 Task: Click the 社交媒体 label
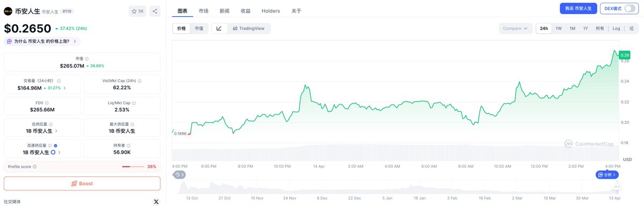[x=12, y=202]
